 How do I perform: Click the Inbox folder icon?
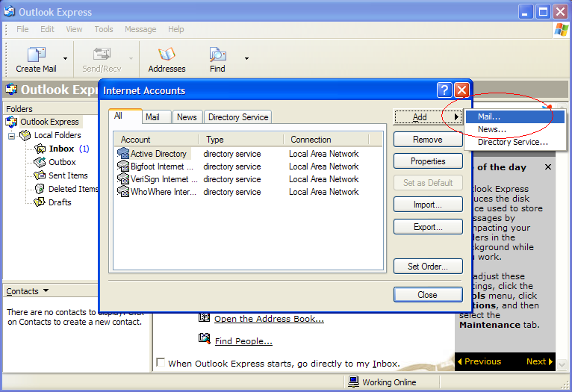(x=40, y=149)
